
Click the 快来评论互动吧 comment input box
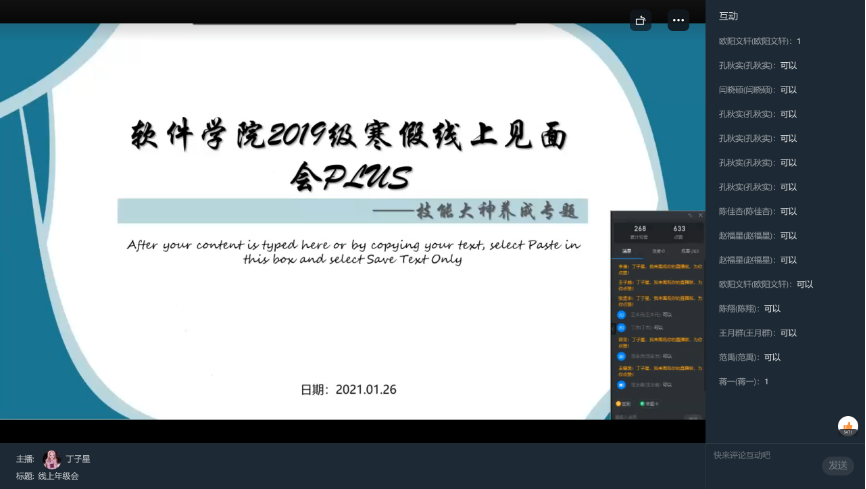(x=765, y=455)
